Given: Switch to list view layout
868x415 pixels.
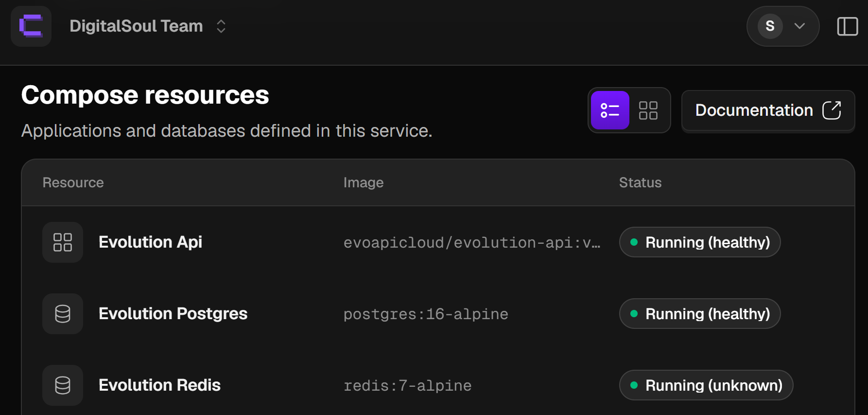Looking at the screenshot, I should [610, 110].
